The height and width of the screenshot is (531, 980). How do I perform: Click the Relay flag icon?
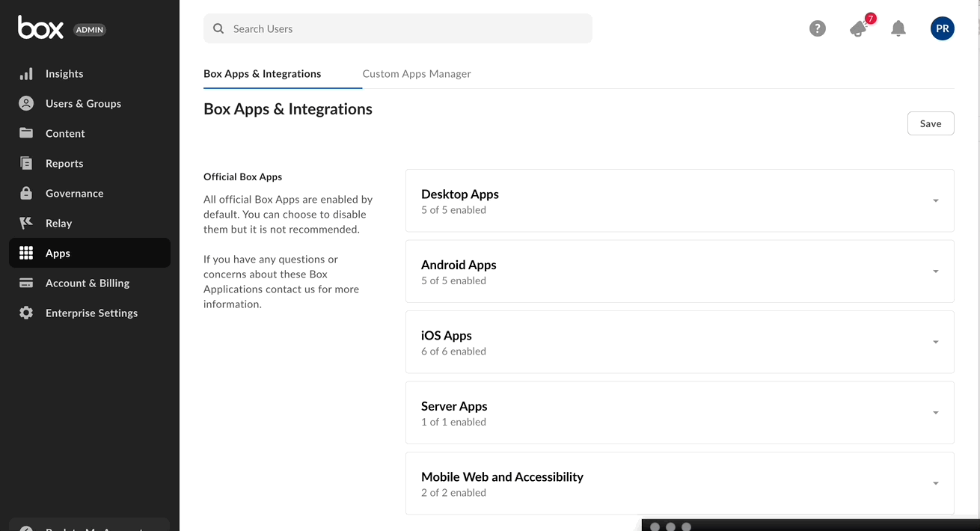[x=26, y=223]
